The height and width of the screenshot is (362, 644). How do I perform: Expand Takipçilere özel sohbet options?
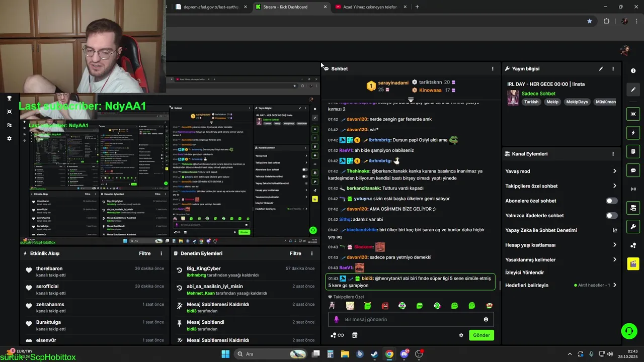coord(614,186)
